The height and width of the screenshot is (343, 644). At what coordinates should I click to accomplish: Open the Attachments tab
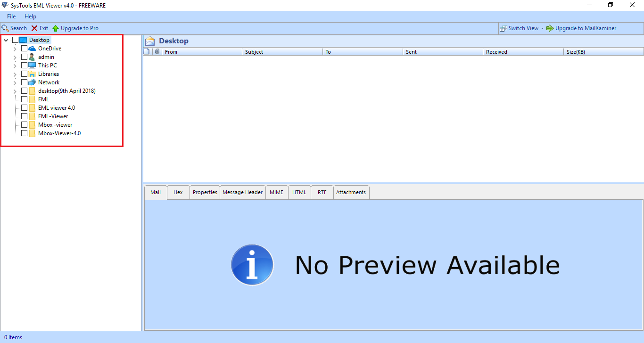tap(351, 192)
